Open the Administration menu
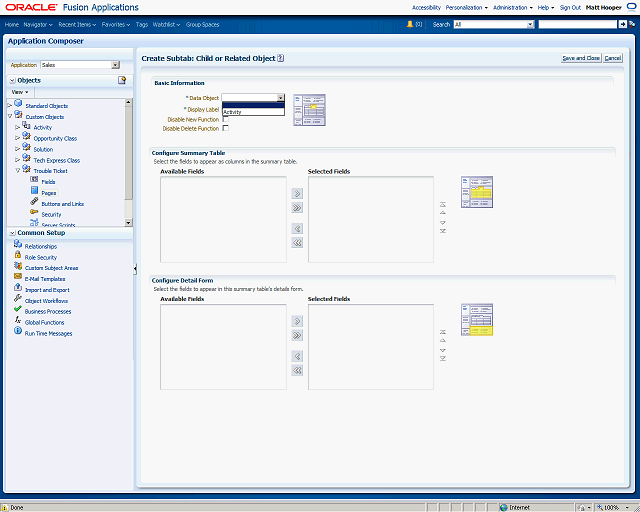This screenshot has height=512, width=640. coord(513,7)
